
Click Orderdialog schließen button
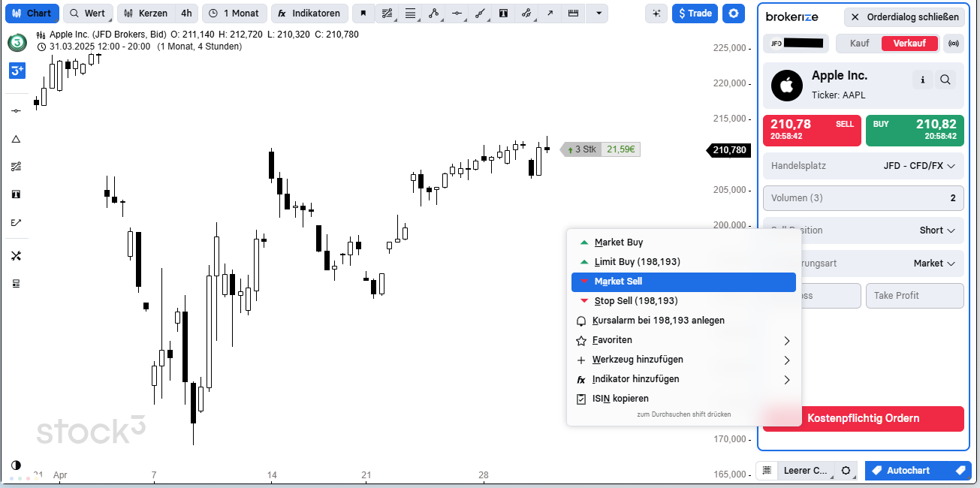coord(905,17)
